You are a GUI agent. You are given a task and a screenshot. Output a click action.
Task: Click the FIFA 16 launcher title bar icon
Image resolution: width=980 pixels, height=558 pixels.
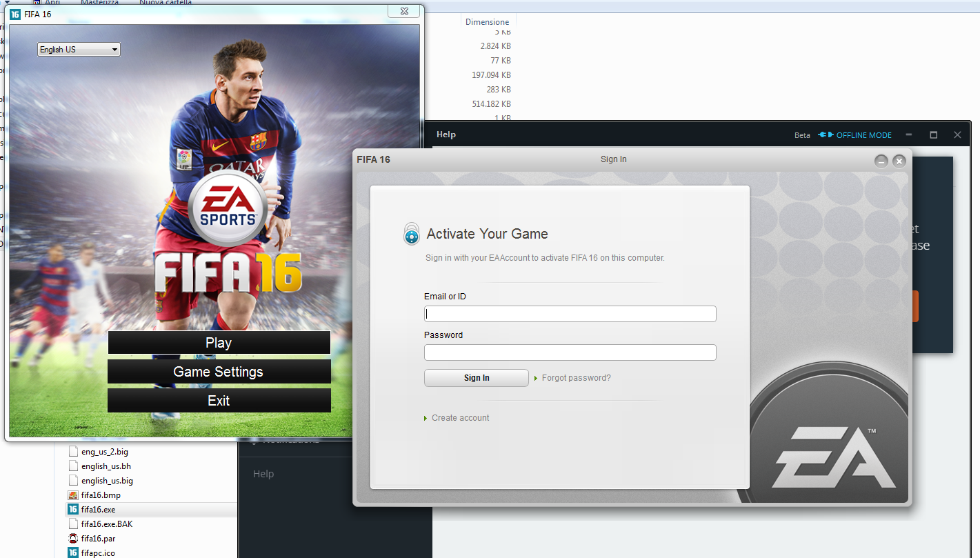coord(15,14)
